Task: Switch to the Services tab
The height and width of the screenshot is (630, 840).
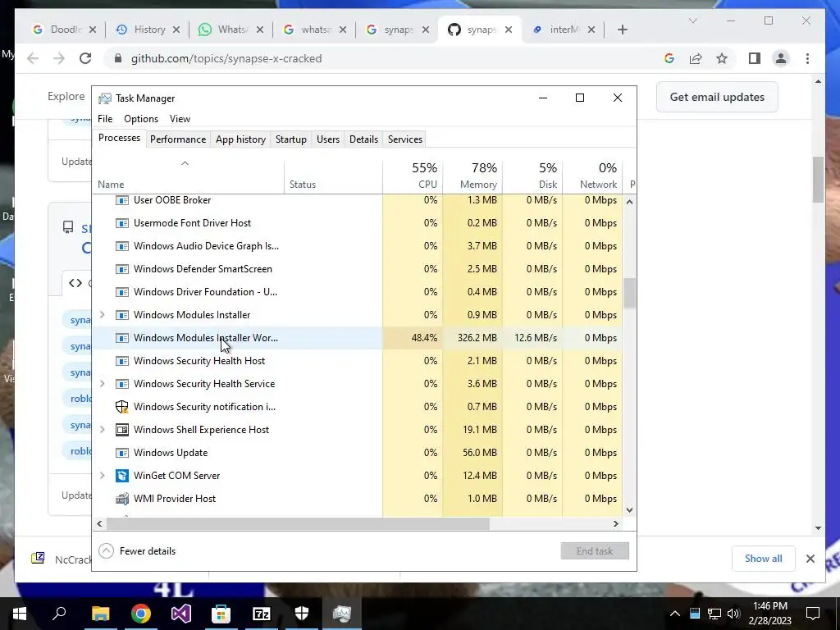Action: pyautogui.click(x=405, y=139)
